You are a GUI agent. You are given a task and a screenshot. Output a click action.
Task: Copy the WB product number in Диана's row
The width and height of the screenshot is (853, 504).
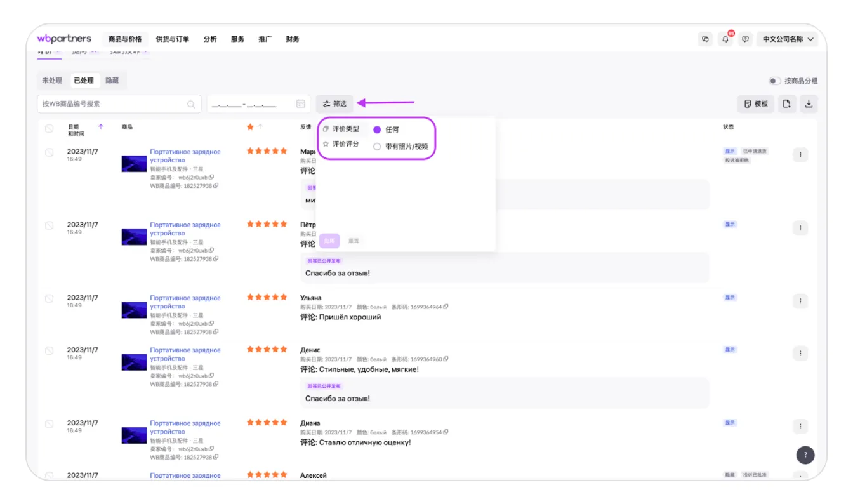pos(216,457)
